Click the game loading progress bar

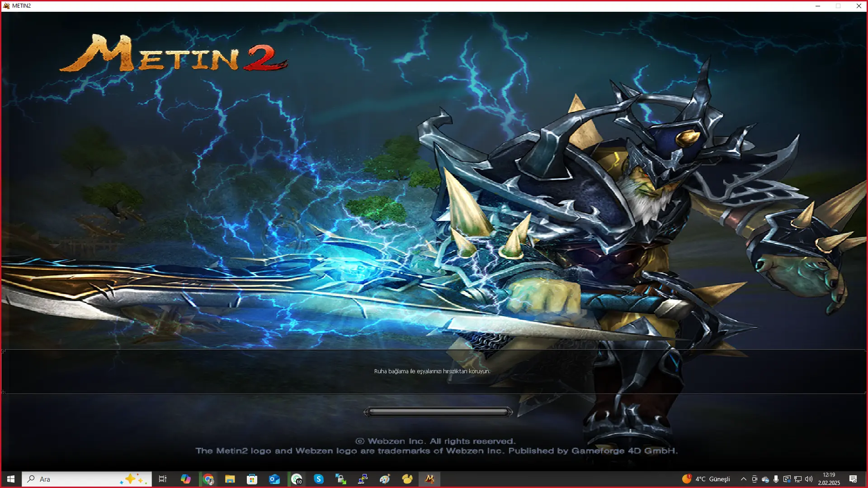(x=438, y=412)
